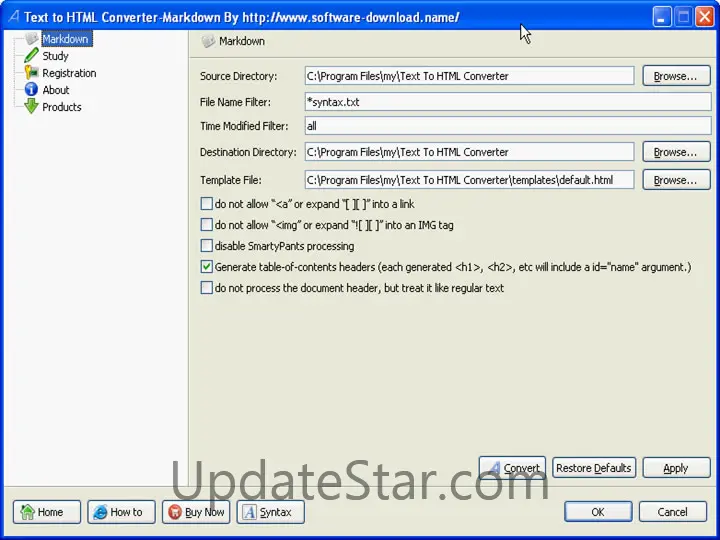The height and width of the screenshot is (540, 720).
Task: Enable the do not allow <img tag checkbox
Action: coord(207,225)
